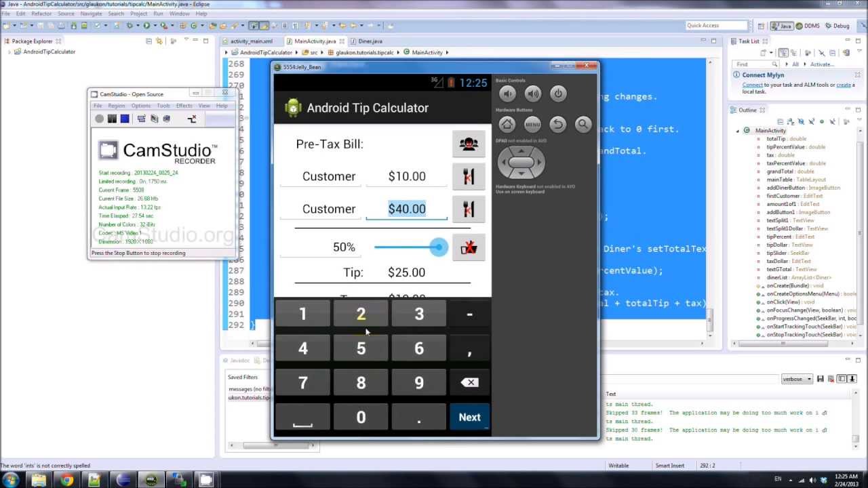The width and height of the screenshot is (868, 488).
Task: Click the Connect link in Mylyn panel
Action: pyautogui.click(x=752, y=85)
